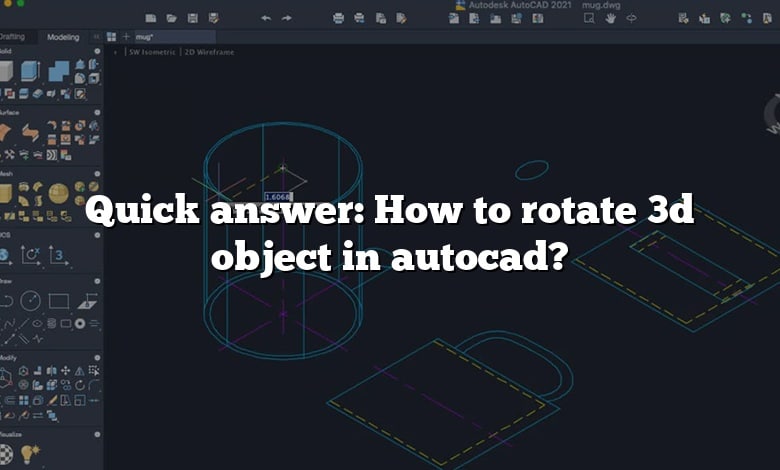Click the Print icon in top toolbar
Image resolution: width=780 pixels, height=470 pixels.
coord(338,18)
